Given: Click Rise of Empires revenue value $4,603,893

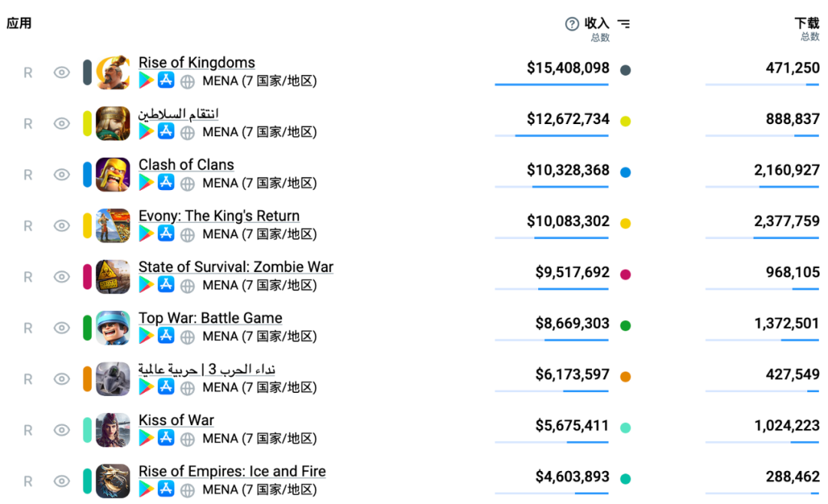Looking at the screenshot, I should pyautogui.click(x=572, y=476).
